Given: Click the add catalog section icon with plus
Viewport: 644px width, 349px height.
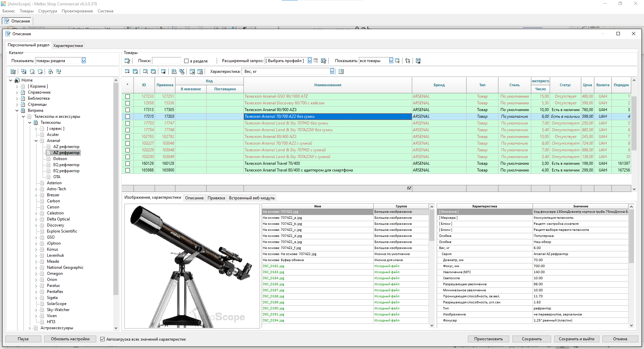Looking at the screenshot, I should [x=24, y=71].
